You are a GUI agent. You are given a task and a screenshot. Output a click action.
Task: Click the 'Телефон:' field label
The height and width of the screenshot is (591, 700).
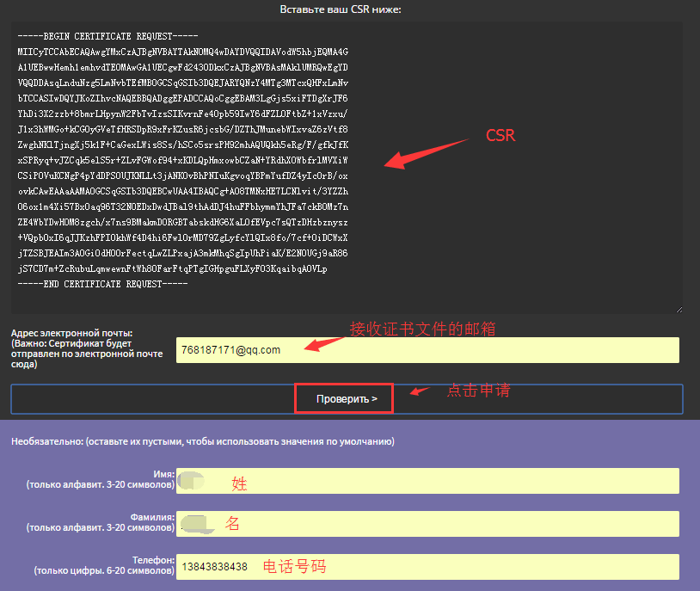tap(153, 560)
